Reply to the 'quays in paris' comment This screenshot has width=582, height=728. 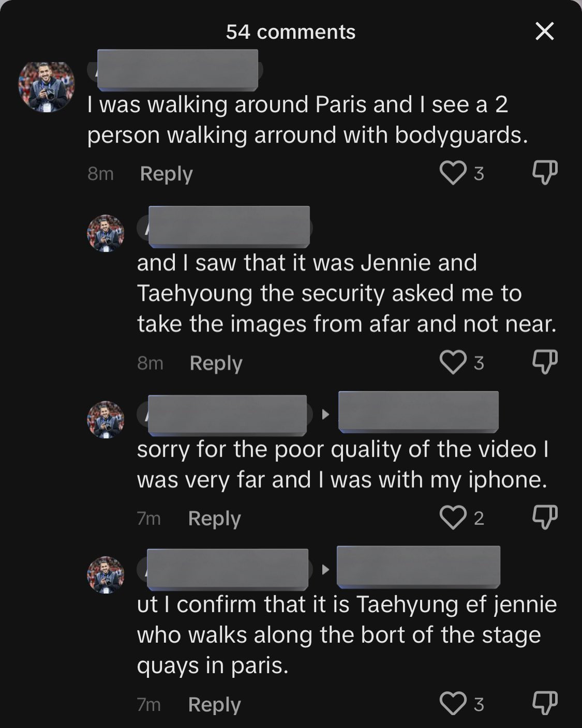pos(214,705)
